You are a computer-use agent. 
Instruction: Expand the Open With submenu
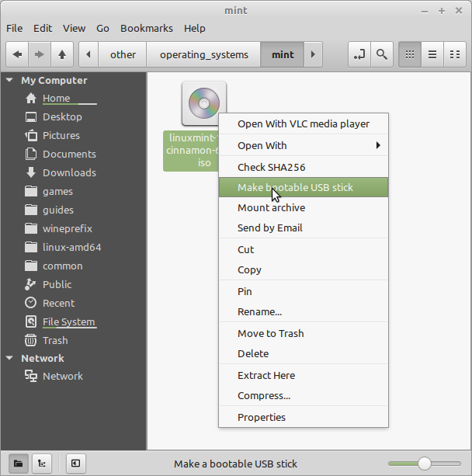pyautogui.click(x=304, y=145)
